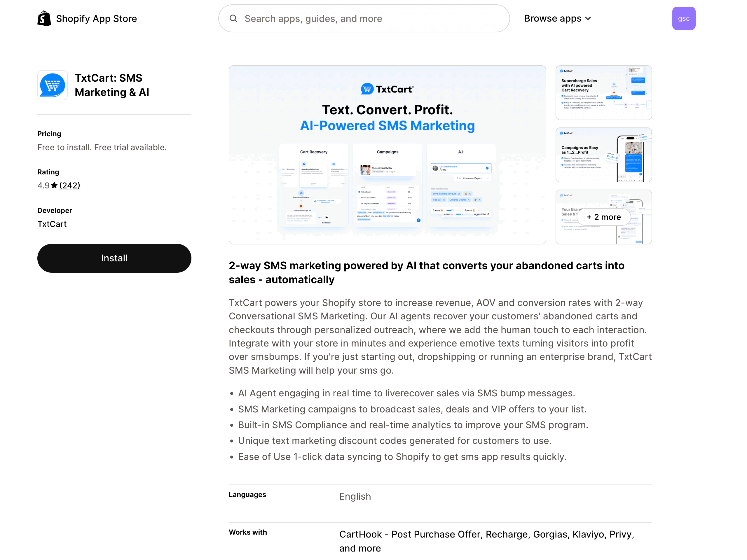Click the Campaigns panel in banner
The width and height of the screenshot is (747, 560).
pos(387,186)
